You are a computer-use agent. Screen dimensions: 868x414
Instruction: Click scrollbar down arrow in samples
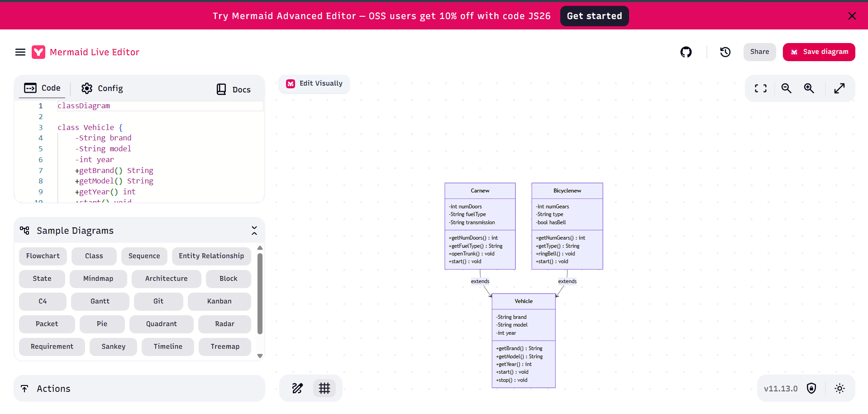pyautogui.click(x=260, y=356)
